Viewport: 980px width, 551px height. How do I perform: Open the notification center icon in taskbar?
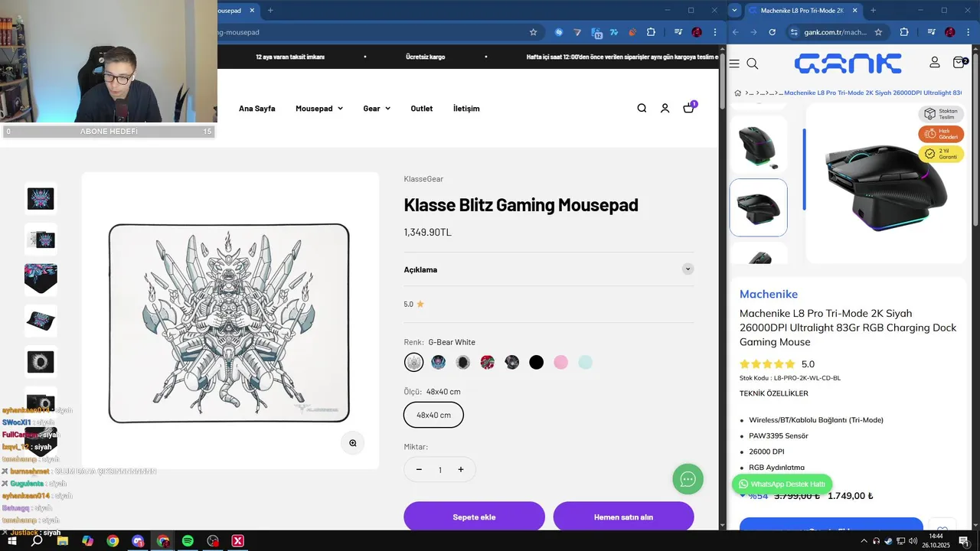pyautogui.click(x=964, y=541)
